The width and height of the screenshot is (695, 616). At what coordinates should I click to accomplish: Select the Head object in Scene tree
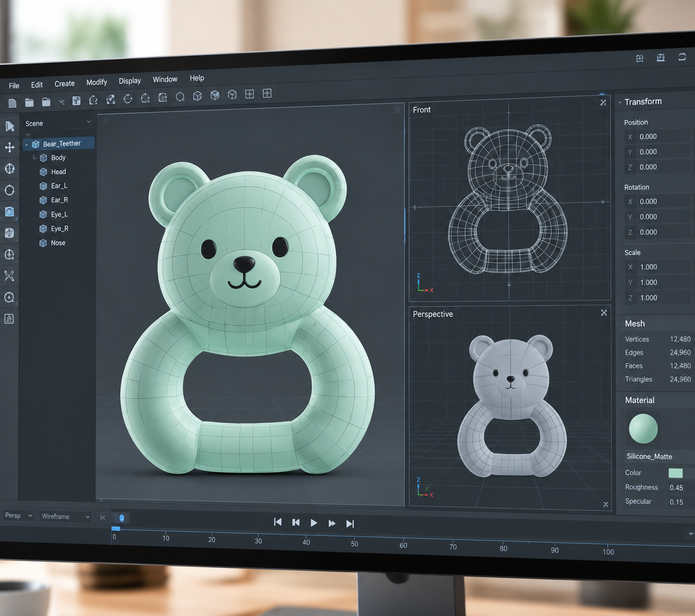click(58, 172)
